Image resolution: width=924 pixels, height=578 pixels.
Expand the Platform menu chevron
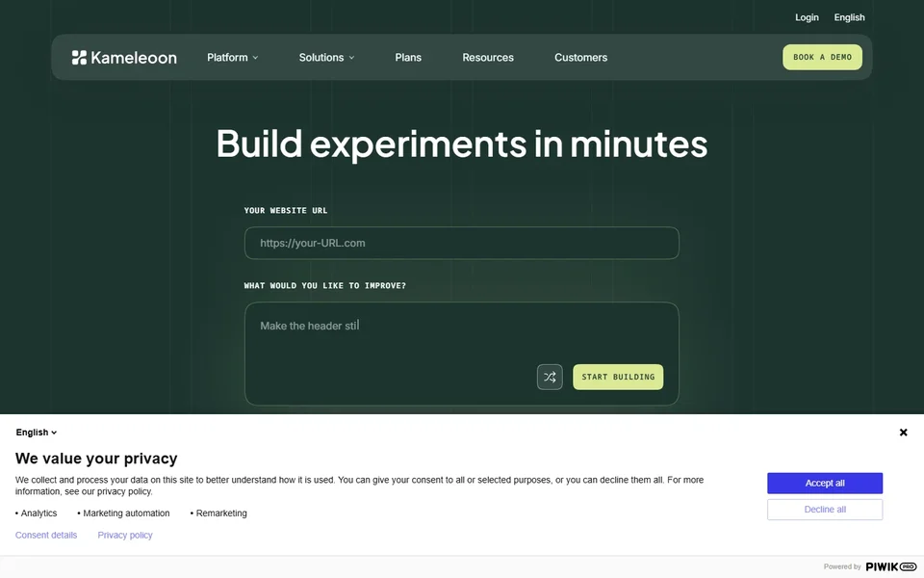(255, 57)
